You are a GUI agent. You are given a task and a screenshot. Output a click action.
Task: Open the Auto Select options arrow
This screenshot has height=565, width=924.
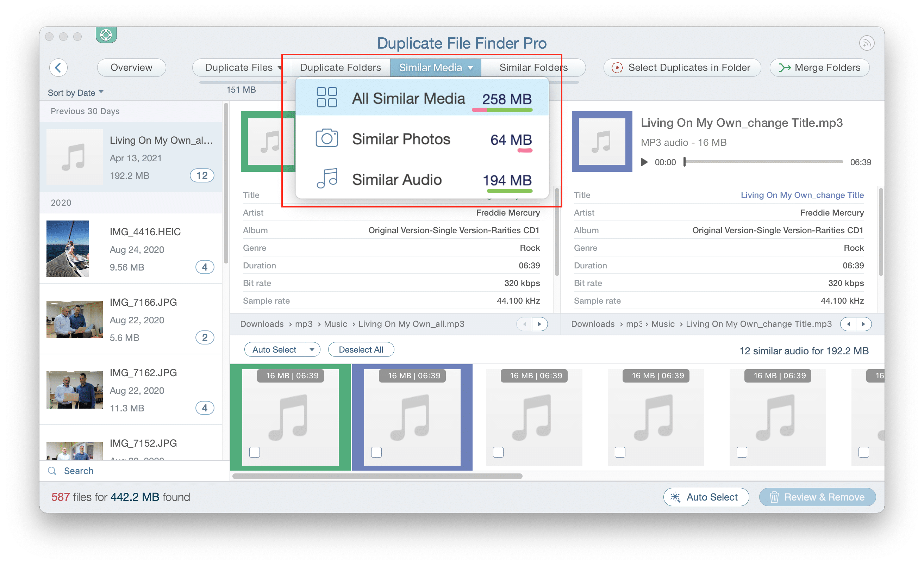coord(312,350)
